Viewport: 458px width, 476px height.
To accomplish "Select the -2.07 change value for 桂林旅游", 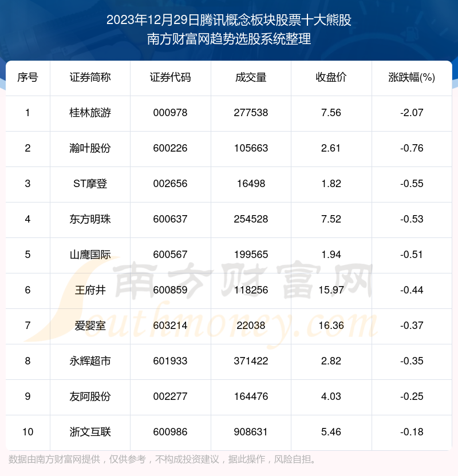I will [412, 113].
